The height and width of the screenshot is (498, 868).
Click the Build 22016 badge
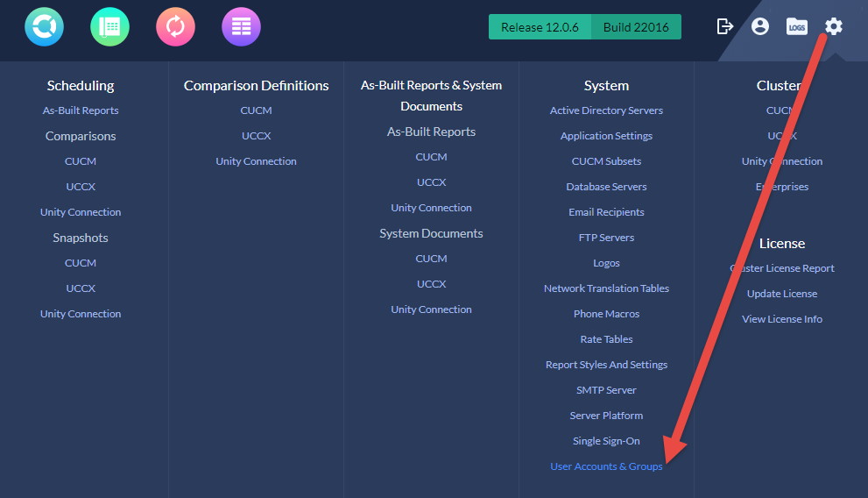point(636,26)
